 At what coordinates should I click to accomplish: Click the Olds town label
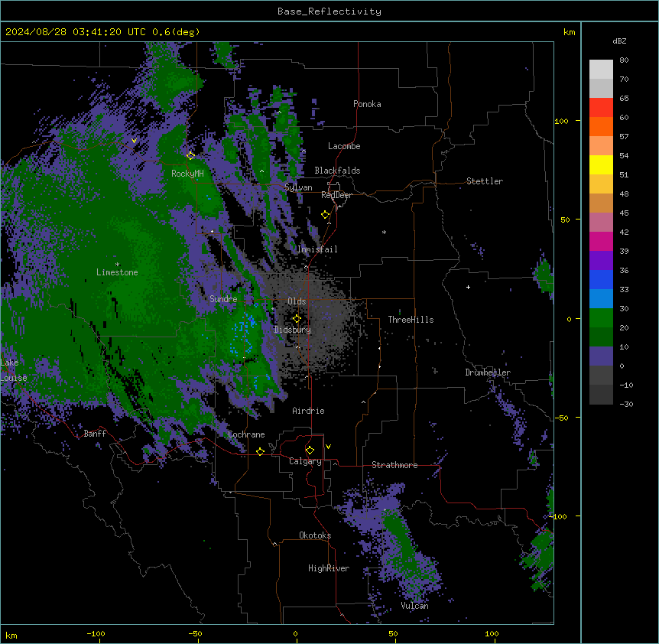(297, 301)
